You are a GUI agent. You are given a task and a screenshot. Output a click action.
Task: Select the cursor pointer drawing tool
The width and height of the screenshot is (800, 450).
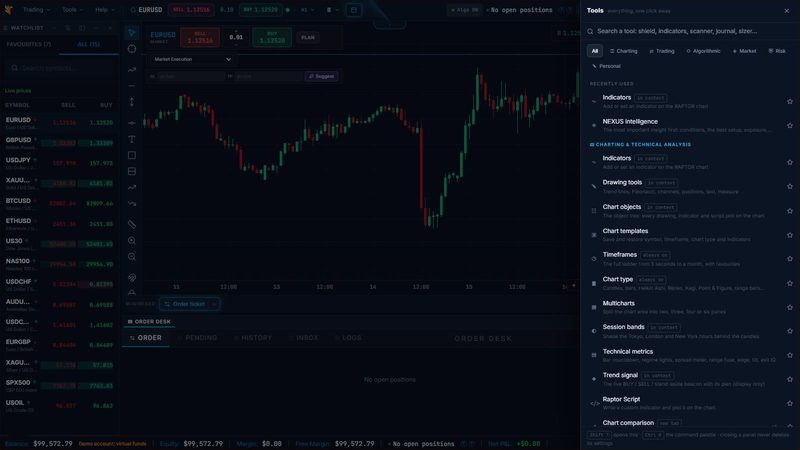click(x=132, y=33)
